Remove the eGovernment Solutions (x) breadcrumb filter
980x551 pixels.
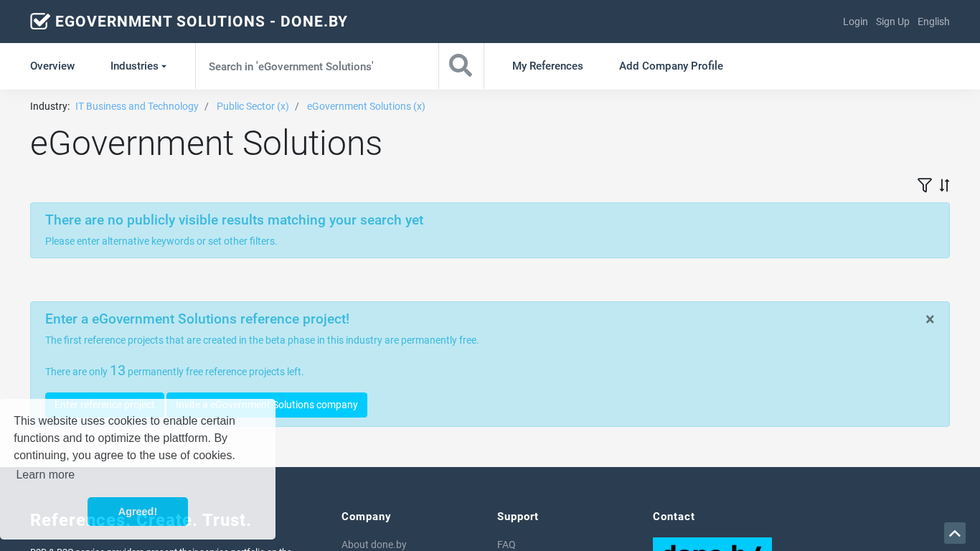366,106
